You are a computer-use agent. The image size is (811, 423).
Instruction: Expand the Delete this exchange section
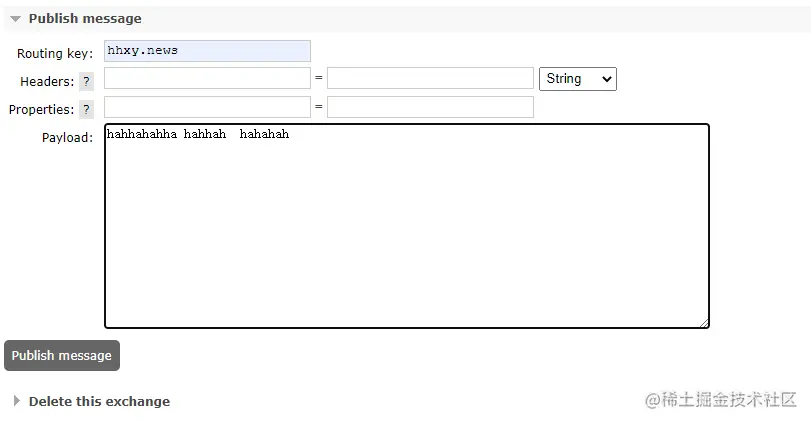point(92,401)
